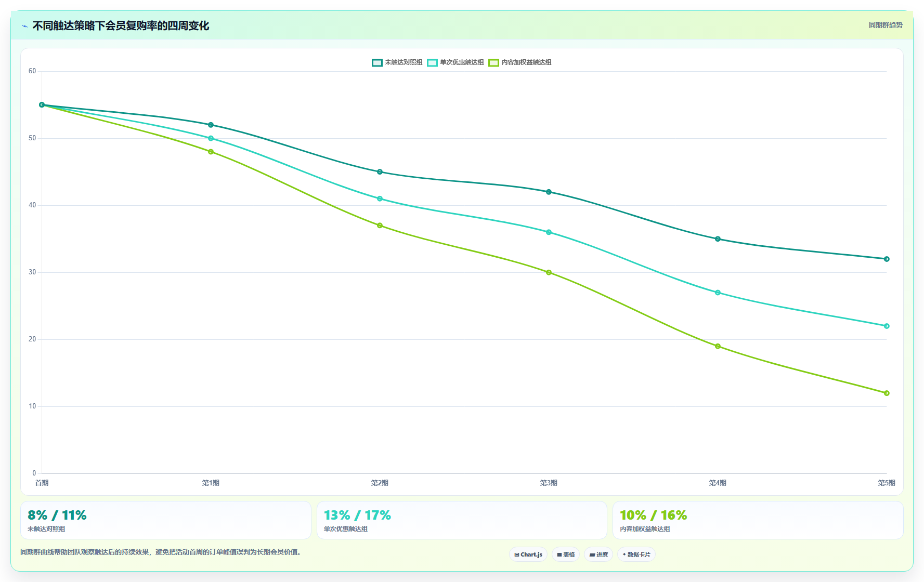924x582 pixels.
Task: Select the 13% / 17% summary card
Action: tap(462, 520)
